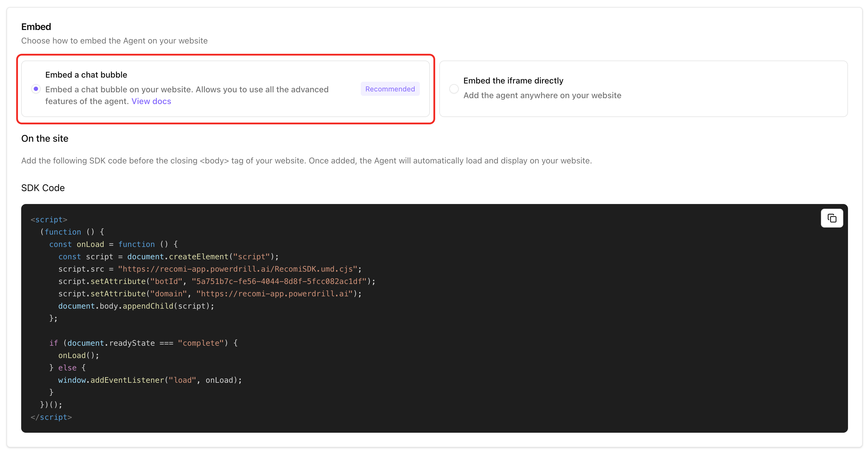Image resolution: width=868 pixels, height=458 pixels.
Task: Copy the SDK code with copy icon
Action: pos(832,218)
